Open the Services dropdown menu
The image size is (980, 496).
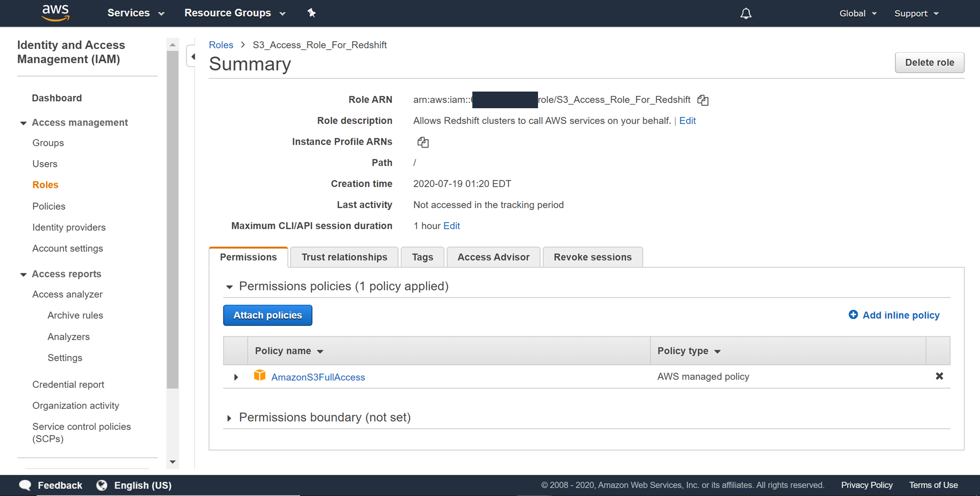[136, 13]
